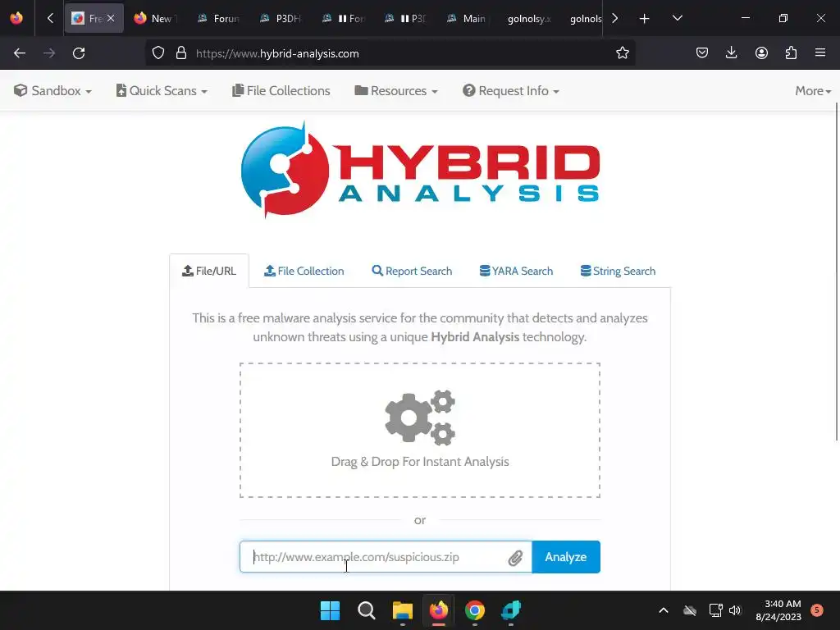Viewport: 840px width, 630px height.
Task: Open a new tab with the plus button
Action: (x=645, y=19)
